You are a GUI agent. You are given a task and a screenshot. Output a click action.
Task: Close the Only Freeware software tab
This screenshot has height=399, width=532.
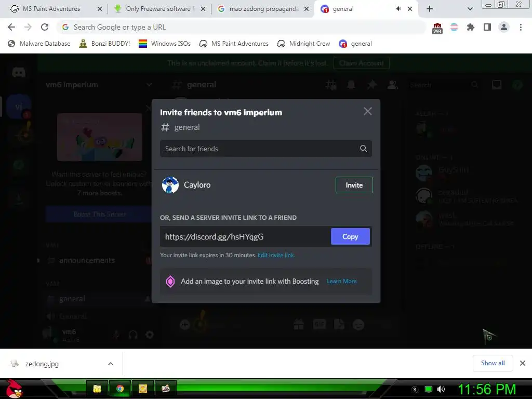[203, 9]
